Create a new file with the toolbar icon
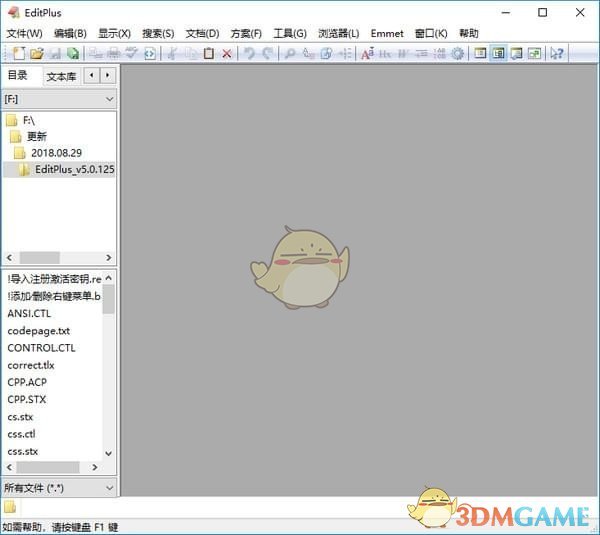Screen dimensions: 600x535 [x=19, y=53]
